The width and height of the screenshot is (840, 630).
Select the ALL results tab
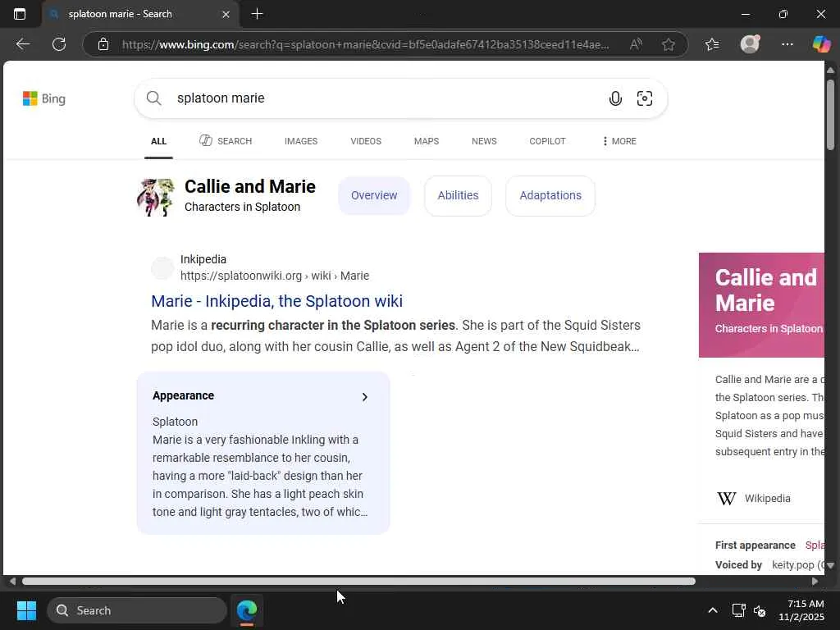pyautogui.click(x=158, y=141)
